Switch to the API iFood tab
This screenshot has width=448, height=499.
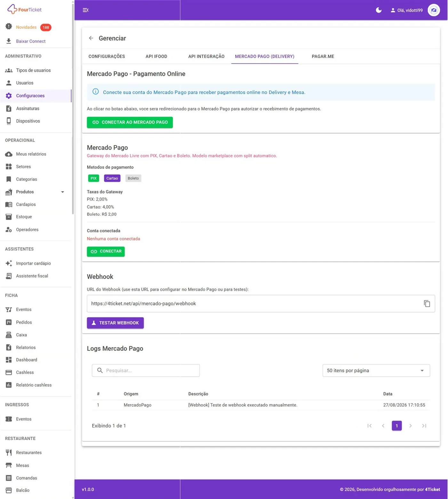coord(156,56)
